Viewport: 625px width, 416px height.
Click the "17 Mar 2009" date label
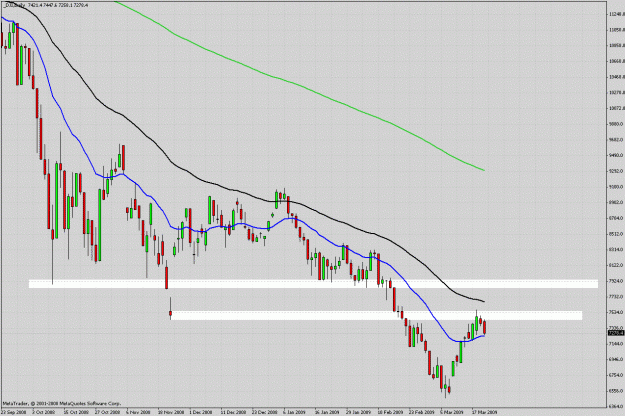pos(484,412)
